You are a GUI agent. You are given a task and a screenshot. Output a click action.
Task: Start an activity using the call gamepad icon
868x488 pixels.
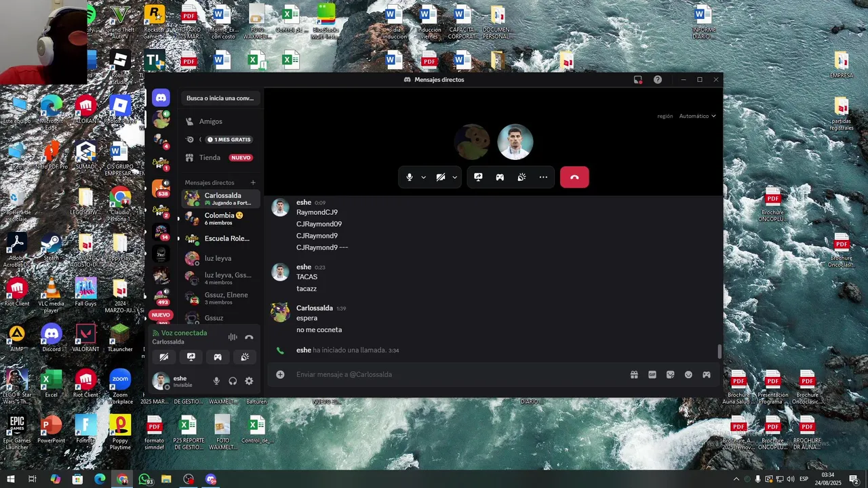(x=500, y=177)
